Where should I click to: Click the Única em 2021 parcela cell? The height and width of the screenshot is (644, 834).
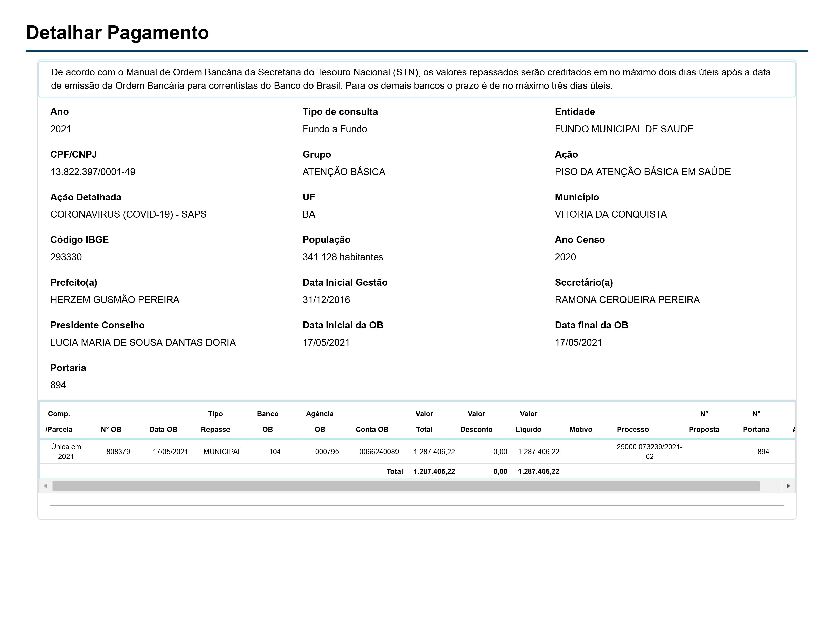(66, 451)
